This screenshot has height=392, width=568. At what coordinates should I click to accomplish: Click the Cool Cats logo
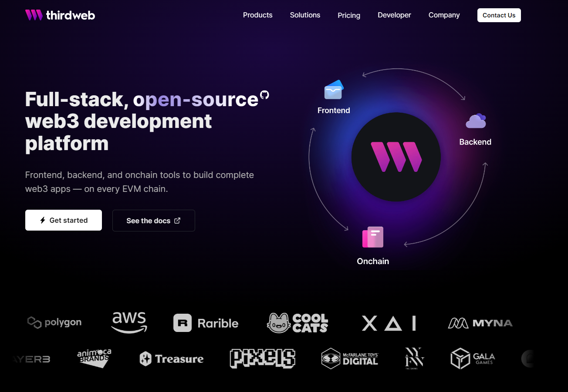tap(298, 323)
